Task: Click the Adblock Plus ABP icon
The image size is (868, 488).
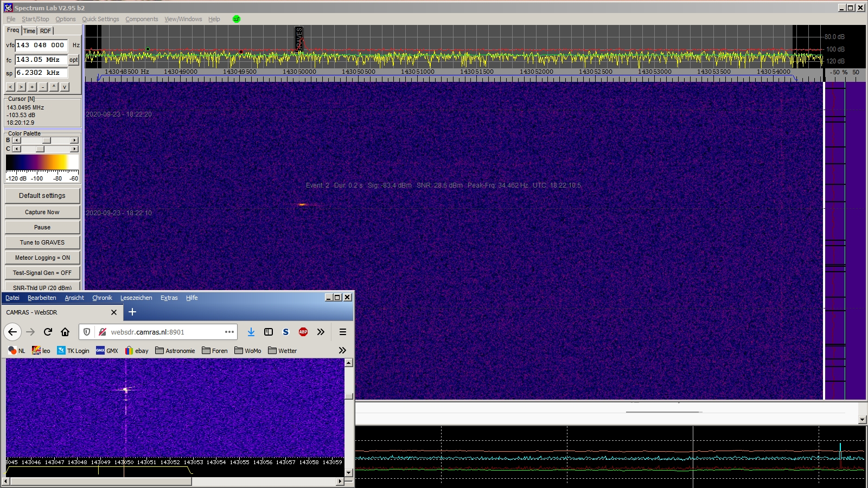Action: pyautogui.click(x=303, y=332)
